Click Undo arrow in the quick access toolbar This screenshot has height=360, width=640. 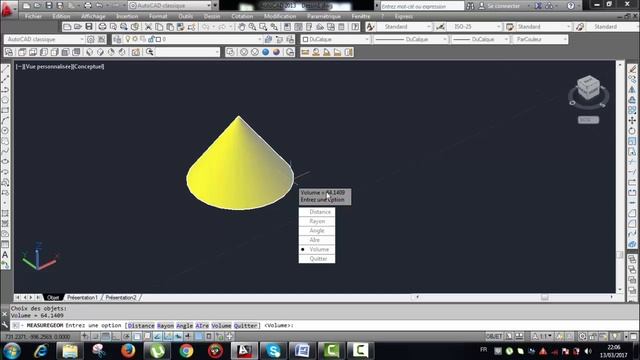99,6
